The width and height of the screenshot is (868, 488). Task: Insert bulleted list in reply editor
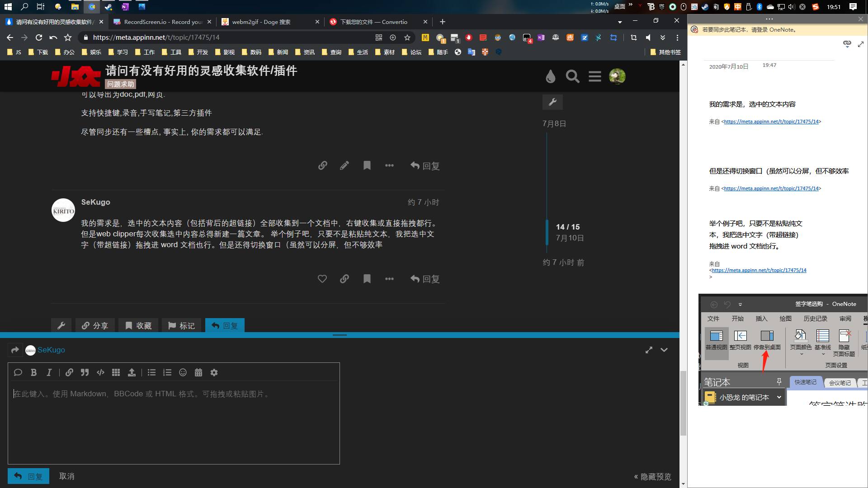coord(151,372)
